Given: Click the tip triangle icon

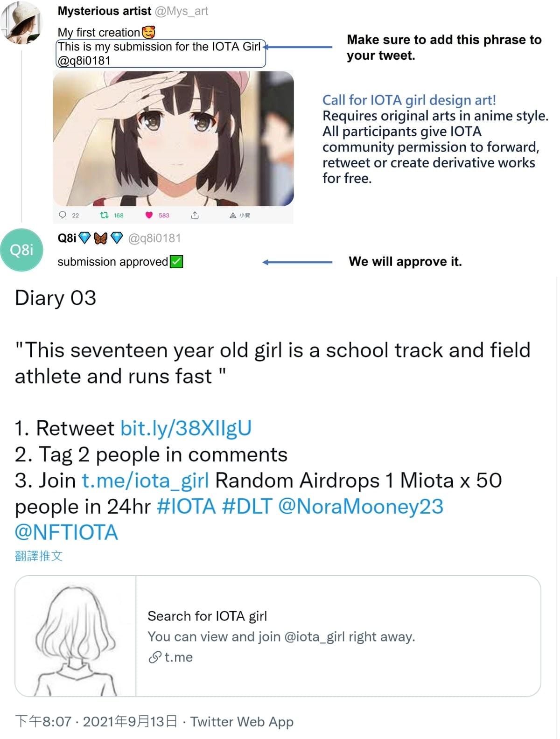Looking at the screenshot, I should click(x=233, y=216).
